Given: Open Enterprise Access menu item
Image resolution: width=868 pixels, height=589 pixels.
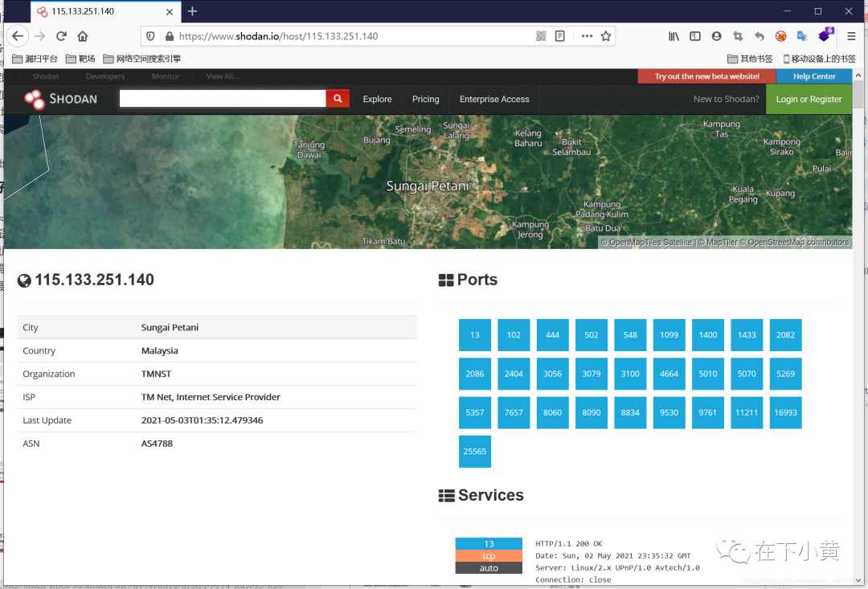Looking at the screenshot, I should tap(494, 99).
